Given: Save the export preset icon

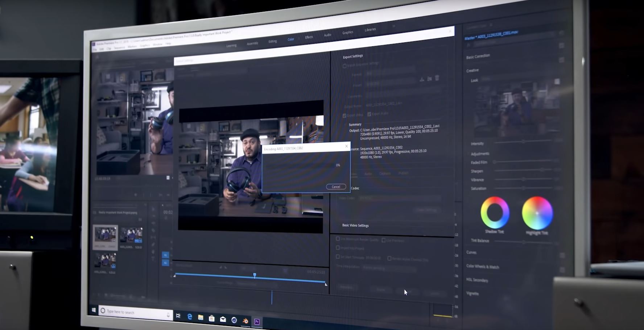Looking at the screenshot, I should (422, 79).
